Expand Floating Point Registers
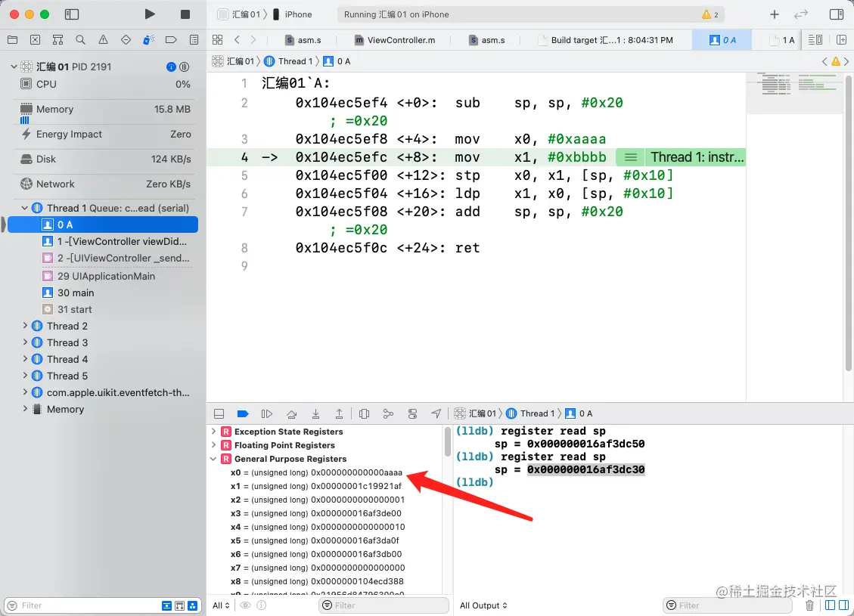Viewport: 854px width, 616px height. point(213,445)
